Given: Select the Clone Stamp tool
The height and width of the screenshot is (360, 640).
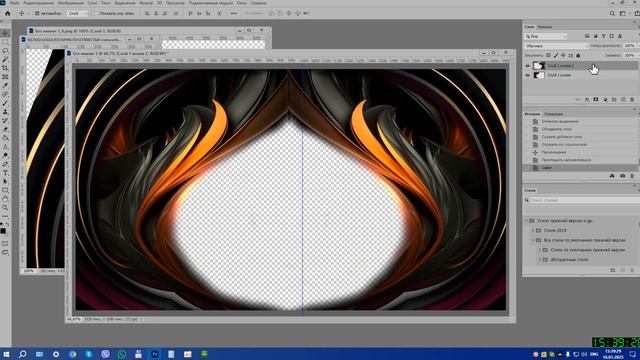Looking at the screenshot, I should pyautogui.click(x=5, y=112).
